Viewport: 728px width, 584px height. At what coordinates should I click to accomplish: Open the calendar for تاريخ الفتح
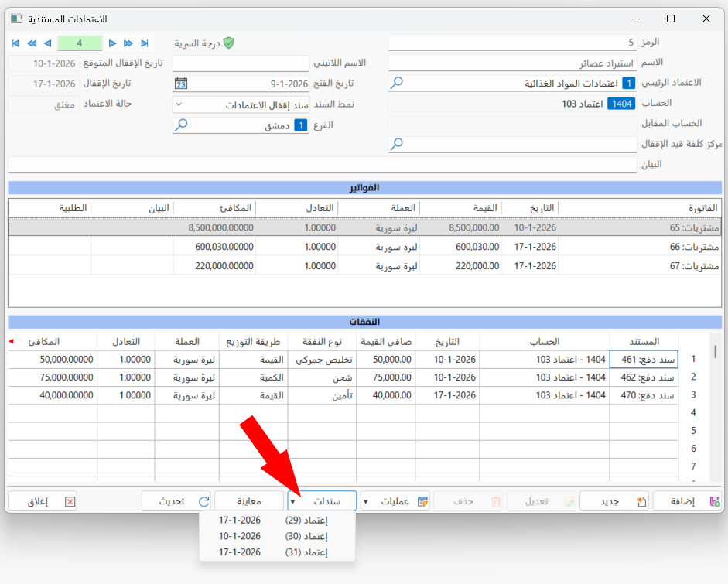coord(181,84)
